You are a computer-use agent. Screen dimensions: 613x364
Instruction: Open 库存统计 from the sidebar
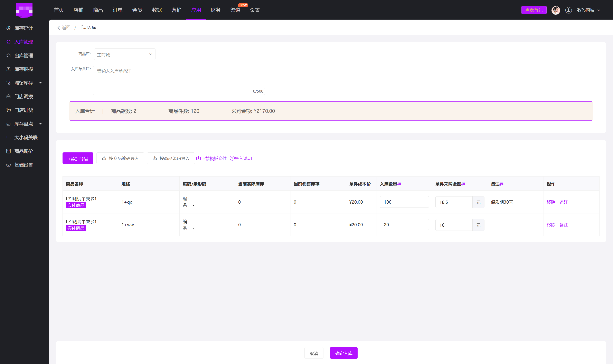click(x=23, y=28)
